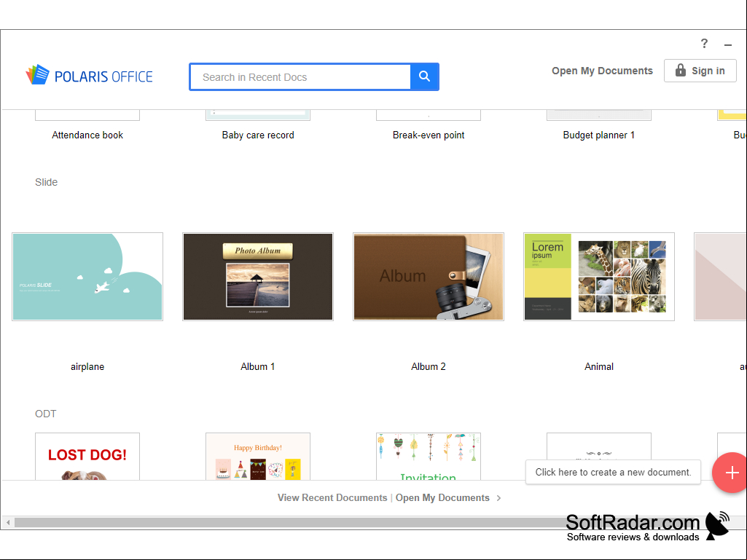Click the Album 2 template name
The image size is (747, 560).
[x=429, y=367]
